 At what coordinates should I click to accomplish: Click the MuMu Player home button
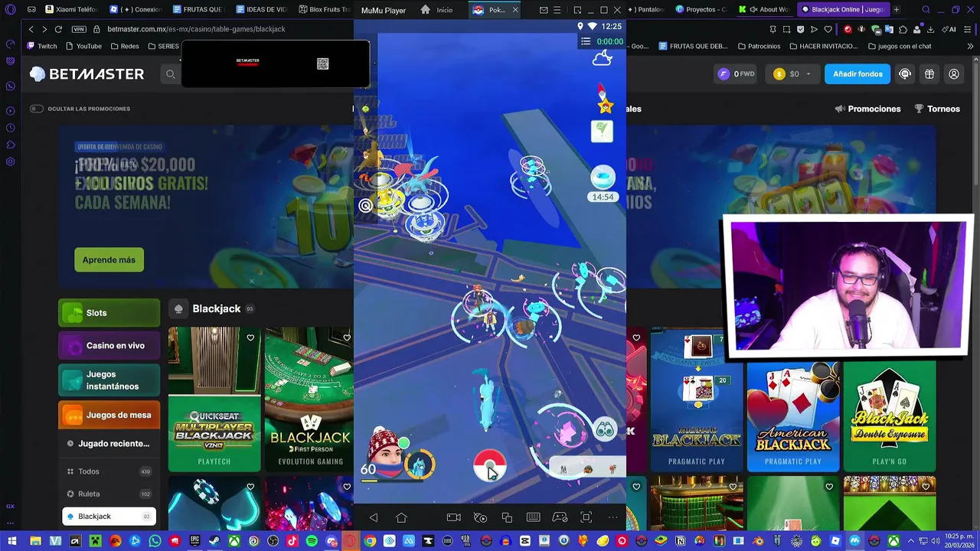(401, 517)
